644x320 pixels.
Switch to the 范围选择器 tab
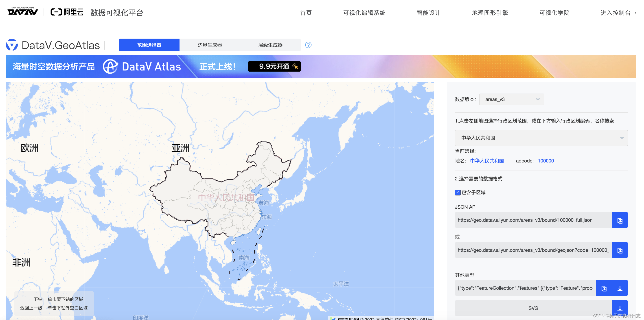coord(149,45)
